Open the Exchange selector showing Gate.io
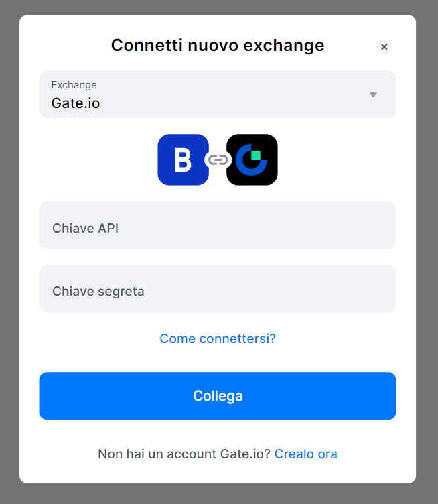Screen dimensions: 438x504 [x=217, y=94]
